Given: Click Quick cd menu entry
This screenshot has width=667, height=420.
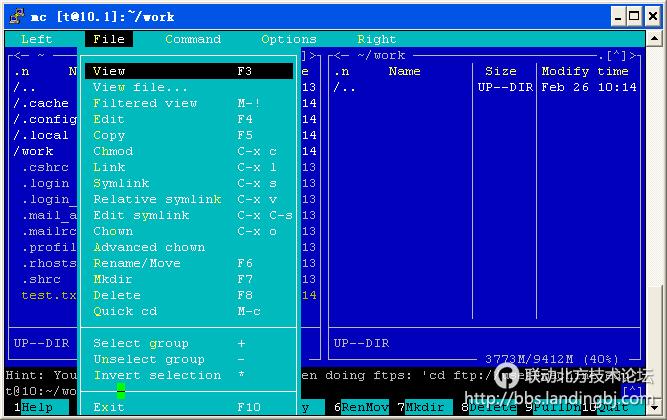Looking at the screenshot, I should point(125,311).
